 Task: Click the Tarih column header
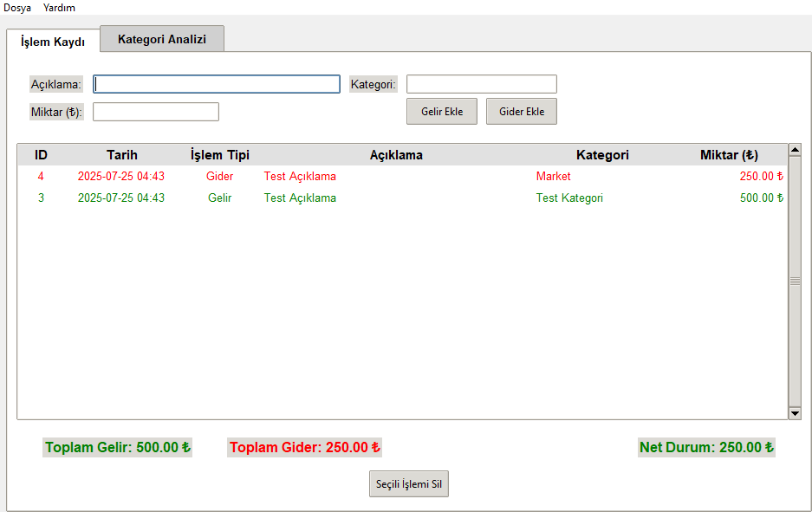click(122, 155)
